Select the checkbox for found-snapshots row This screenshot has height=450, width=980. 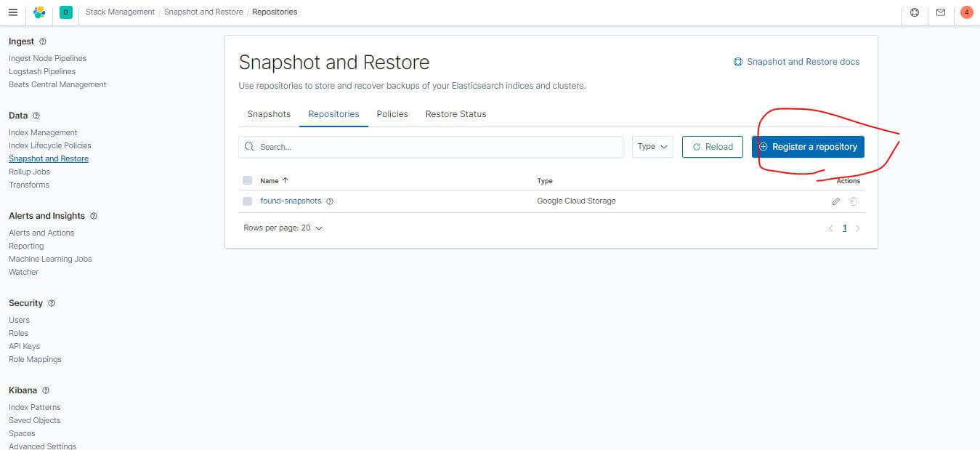coord(248,201)
